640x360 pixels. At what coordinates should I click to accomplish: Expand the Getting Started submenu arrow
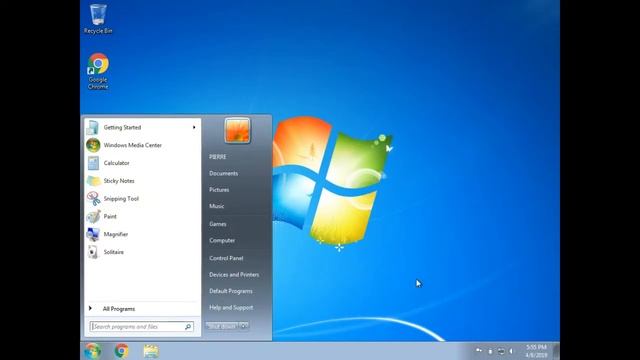(194, 127)
